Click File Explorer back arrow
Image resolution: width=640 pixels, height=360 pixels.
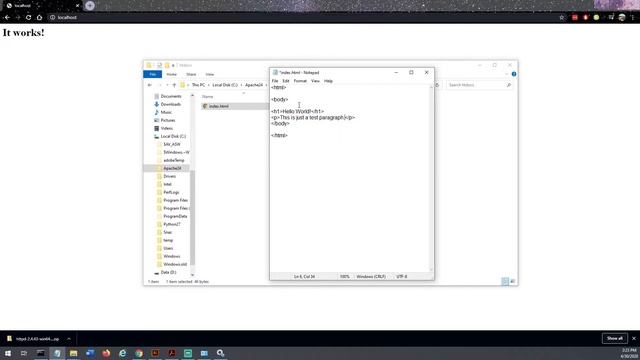(150, 85)
